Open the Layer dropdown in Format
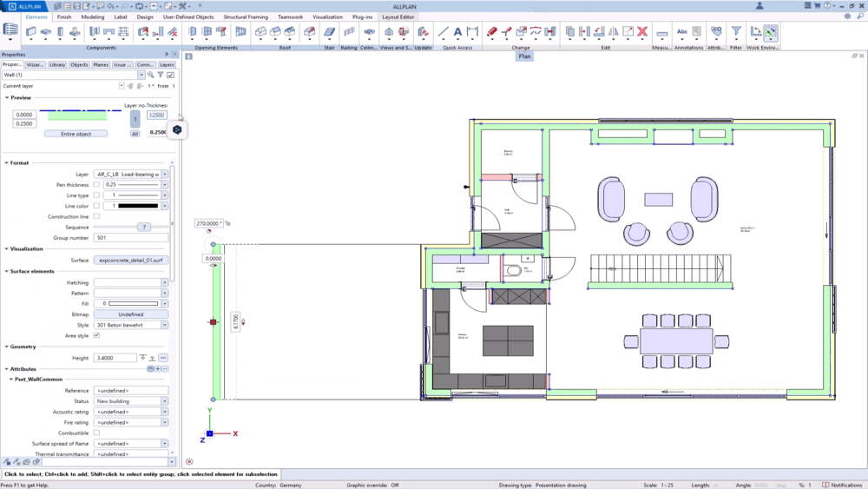This screenshot has height=489, width=868. [x=165, y=174]
